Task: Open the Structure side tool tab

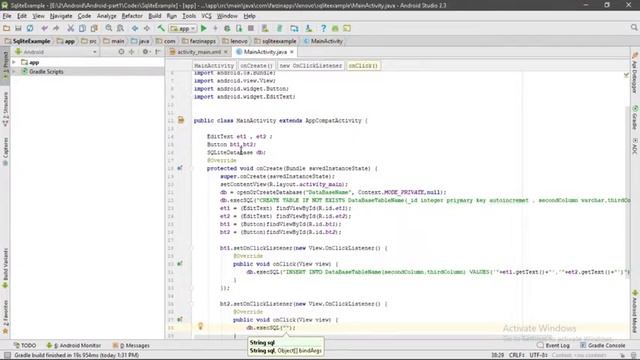Action: [5, 109]
